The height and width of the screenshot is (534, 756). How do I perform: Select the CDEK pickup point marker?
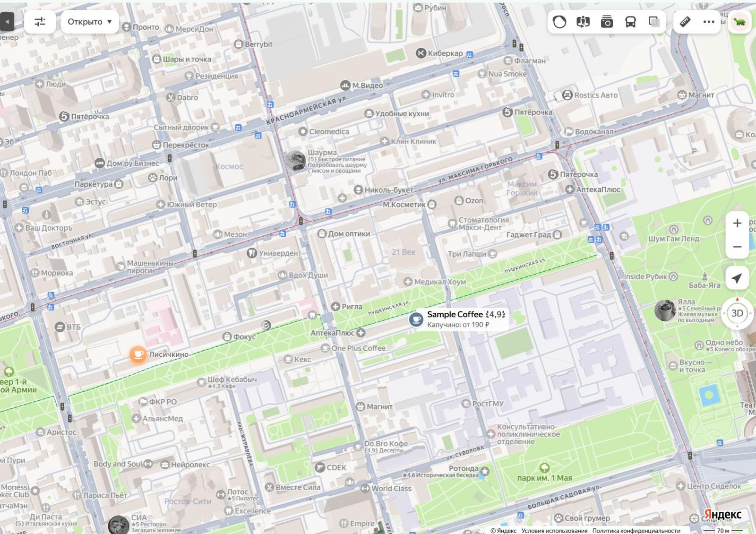(x=320, y=468)
